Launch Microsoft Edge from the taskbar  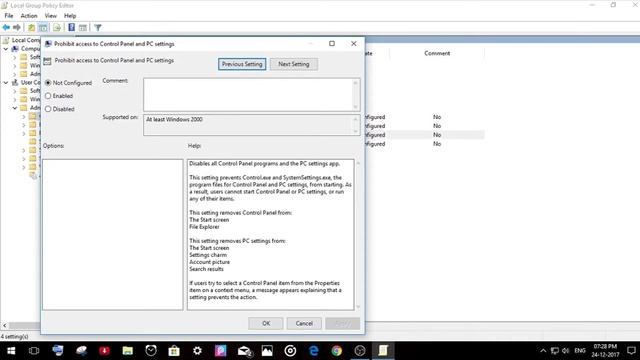point(313,351)
